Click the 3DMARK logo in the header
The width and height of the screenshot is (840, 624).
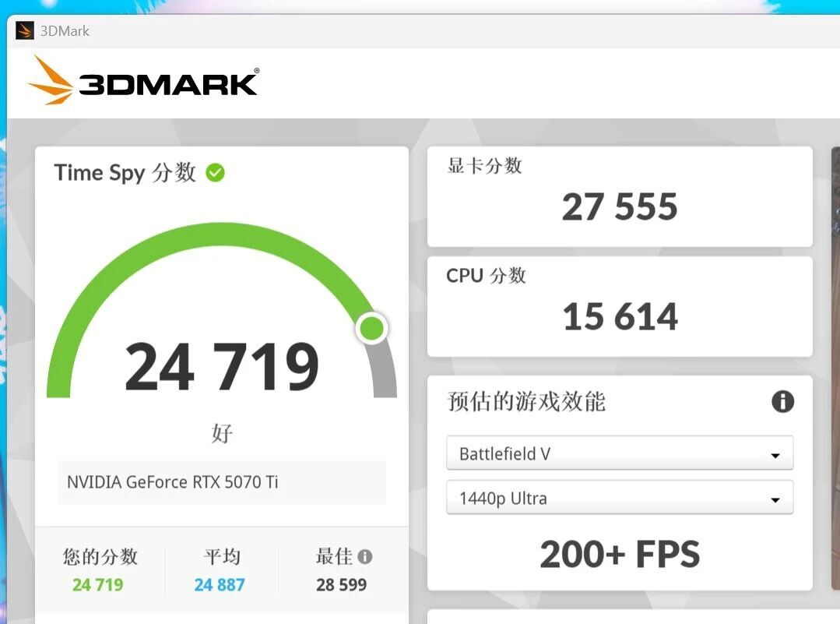(x=143, y=80)
